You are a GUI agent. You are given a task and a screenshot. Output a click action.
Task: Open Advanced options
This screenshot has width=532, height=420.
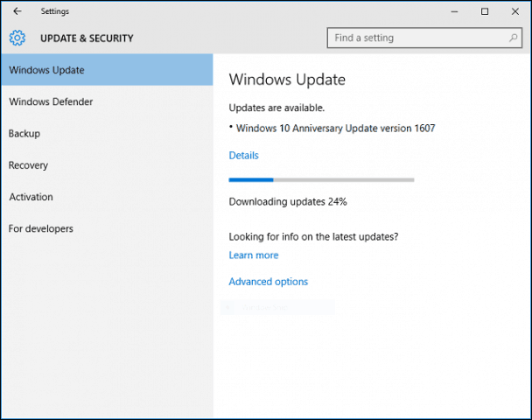coord(268,282)
